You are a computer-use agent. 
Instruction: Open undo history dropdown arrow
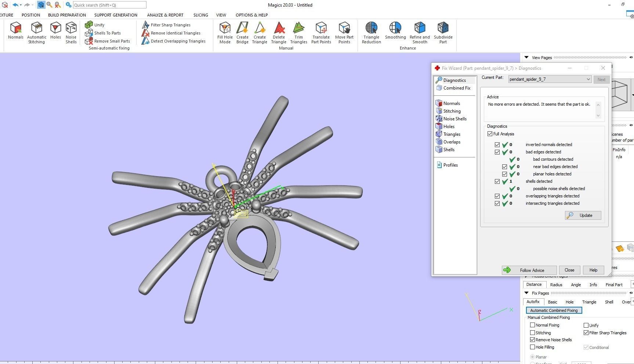21,5
